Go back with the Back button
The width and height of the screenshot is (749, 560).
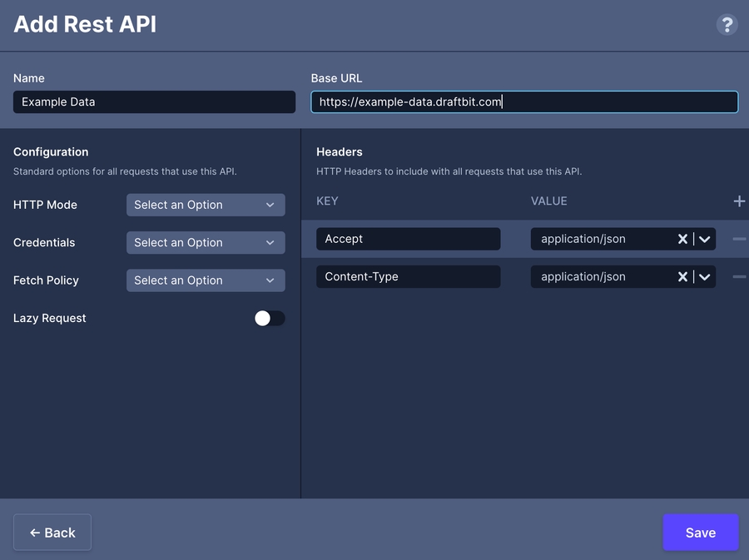pos(52,533)
